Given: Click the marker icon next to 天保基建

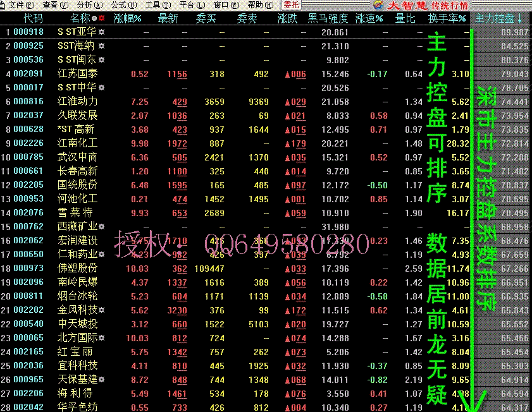Looking at the screenshot, I should 101,380.
